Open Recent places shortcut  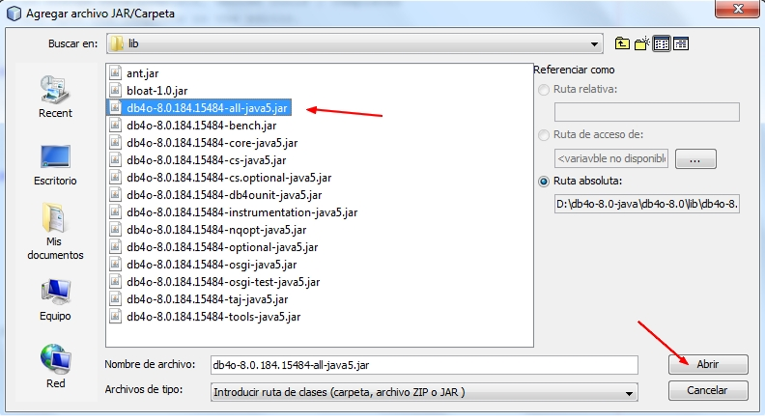(x=55, y=97)
